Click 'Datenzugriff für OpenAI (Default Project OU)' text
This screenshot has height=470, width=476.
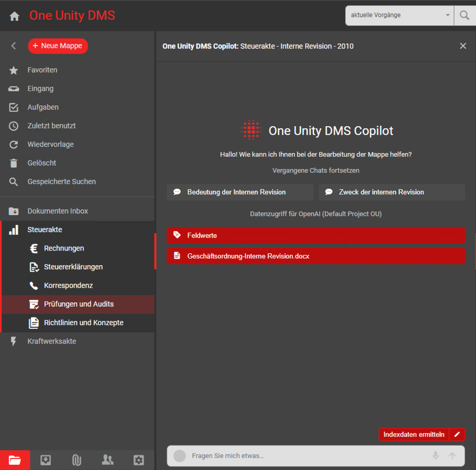[316, 214]
